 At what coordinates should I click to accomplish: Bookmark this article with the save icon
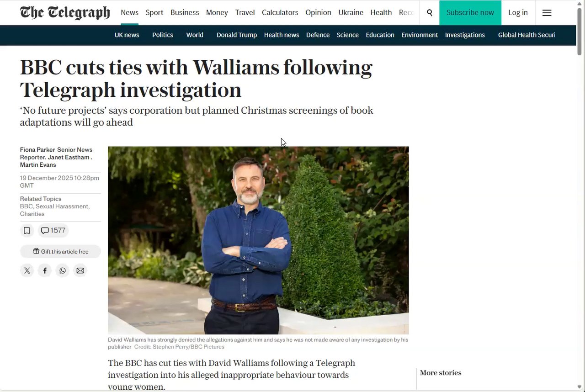pos(27,231)
